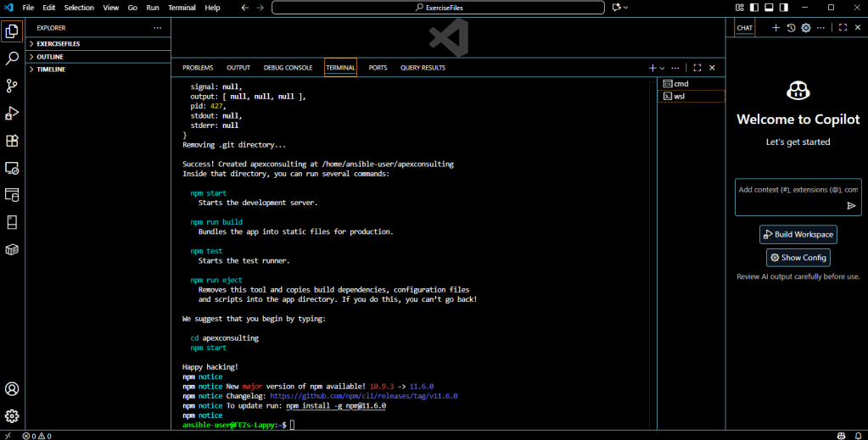Click the Build Workspace button
This screenshot has width=868, height=440.
tap(798, 234)
